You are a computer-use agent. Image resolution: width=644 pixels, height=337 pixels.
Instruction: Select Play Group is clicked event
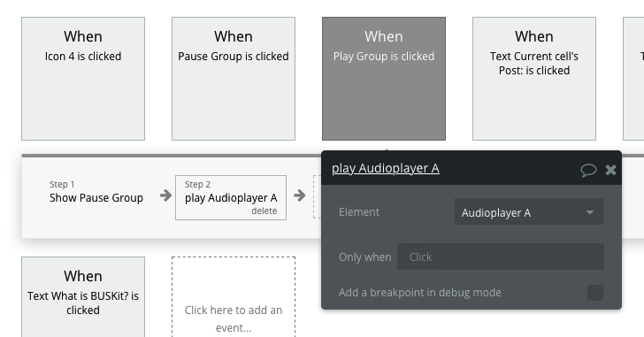(x=384, y=79)
